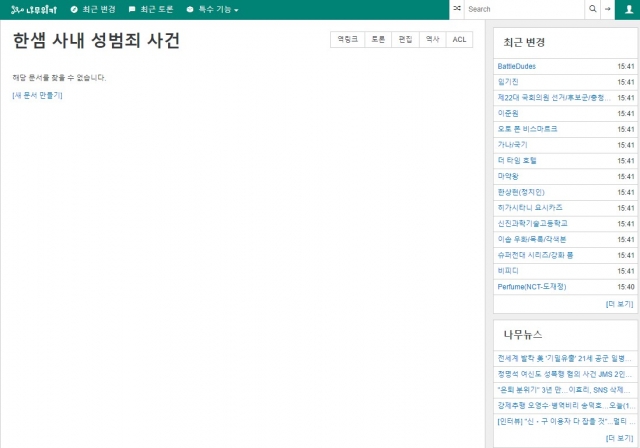Image resolution: width=640 pixels, height=448 pixels.
Task: Open news item 정명석 여신도 성폭행 혐의
Action: [564, 374]
